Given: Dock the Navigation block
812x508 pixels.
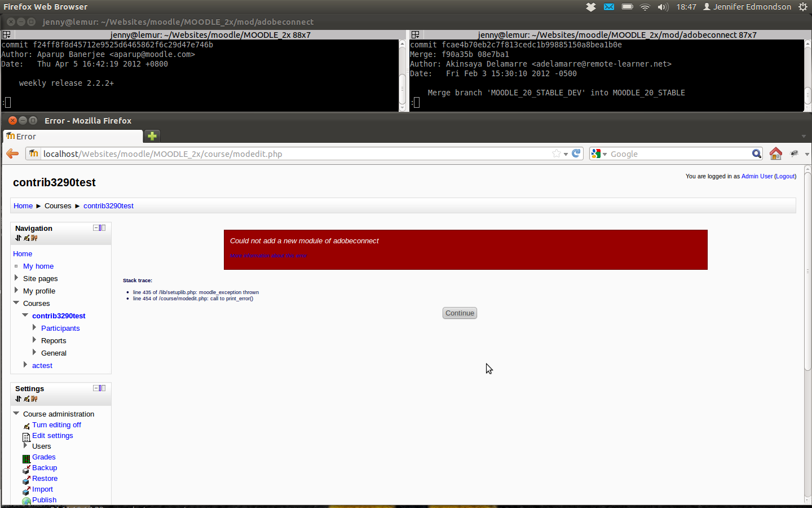Looking at the screenshot, I should pos(103,228).
